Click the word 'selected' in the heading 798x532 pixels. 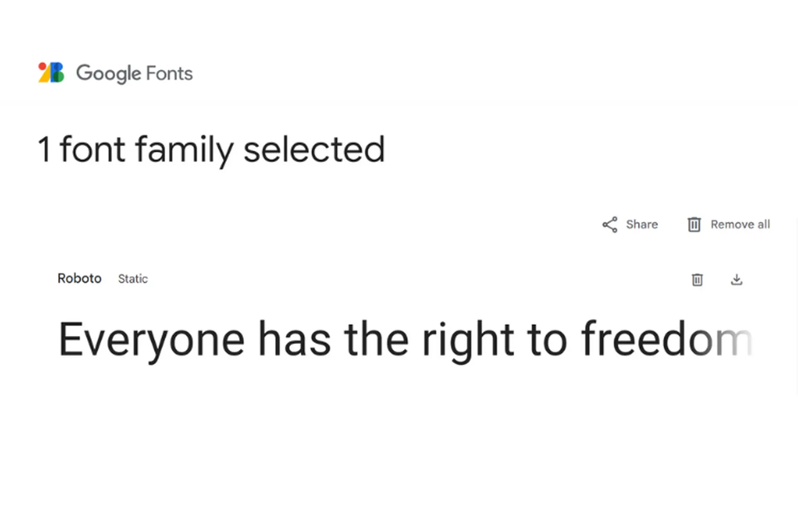(314, 150)
